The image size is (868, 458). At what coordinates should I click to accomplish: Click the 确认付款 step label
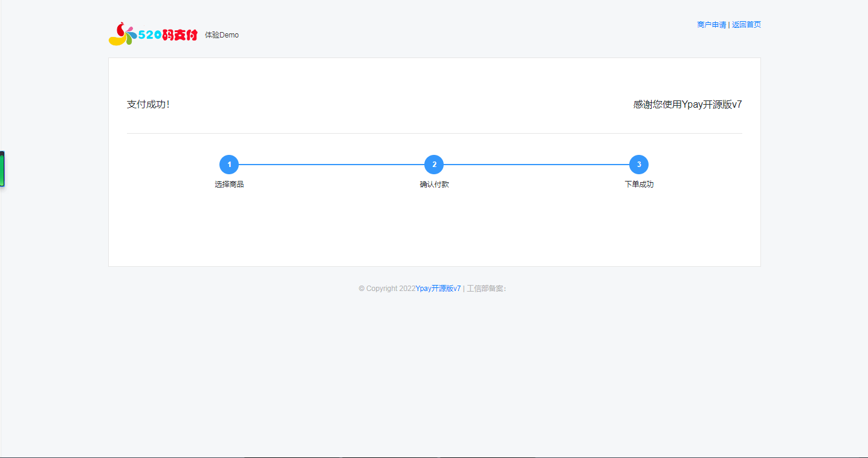[434, 185]
